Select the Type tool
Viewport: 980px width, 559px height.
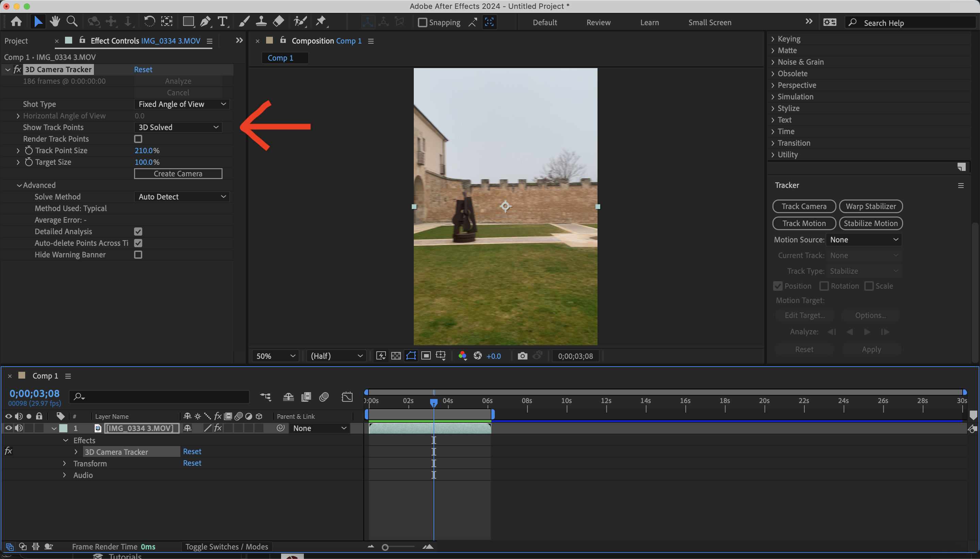(x=223, y=21)
